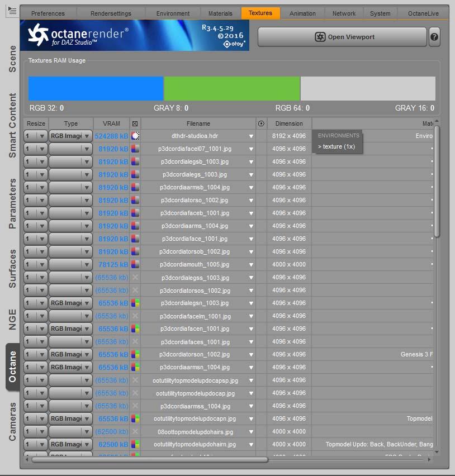Click RGB icon for ootutilitytopmodelupdocapn.jpg
The image size is (455, 476).
pos(135,418)
